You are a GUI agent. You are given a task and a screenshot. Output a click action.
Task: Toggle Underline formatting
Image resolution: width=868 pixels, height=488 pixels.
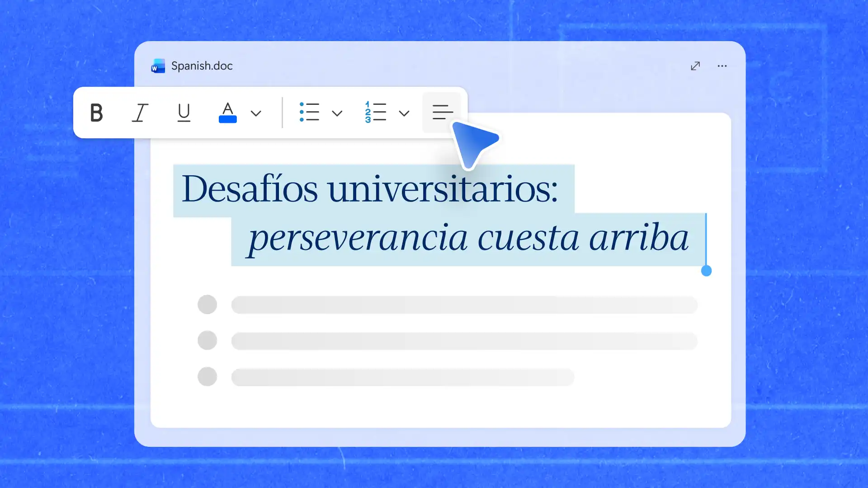coord(184,113)
